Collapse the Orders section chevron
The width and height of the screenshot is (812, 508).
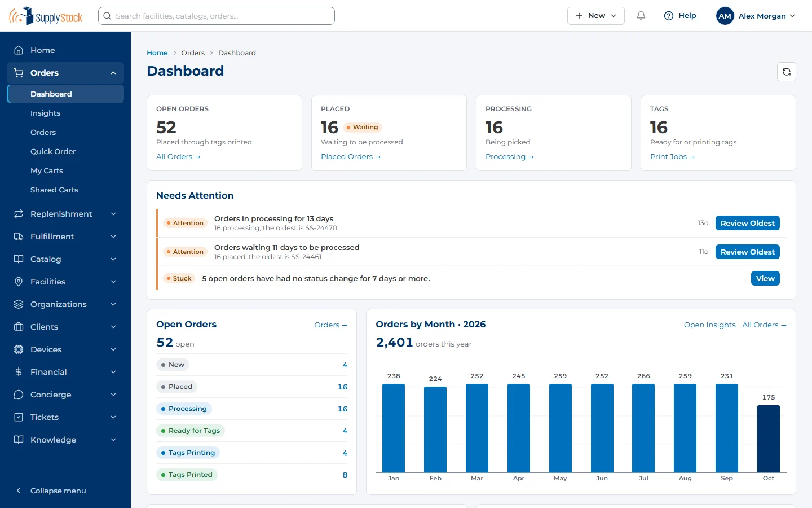[113, 73]
